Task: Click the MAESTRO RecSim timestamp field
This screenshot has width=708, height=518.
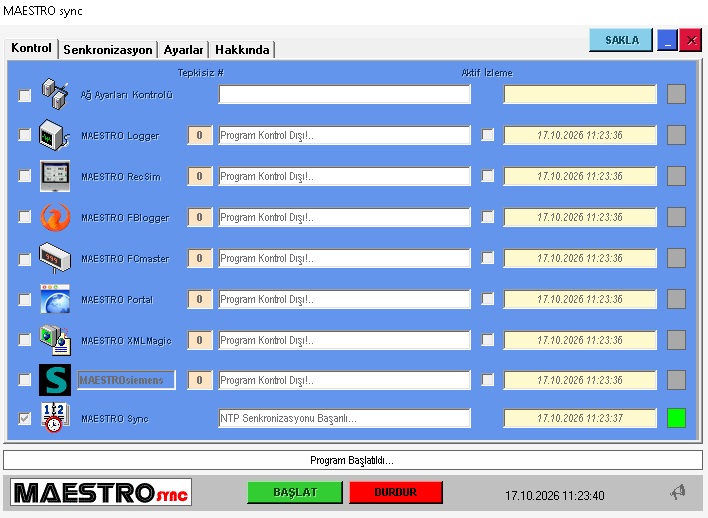Action: click(580, 176)
